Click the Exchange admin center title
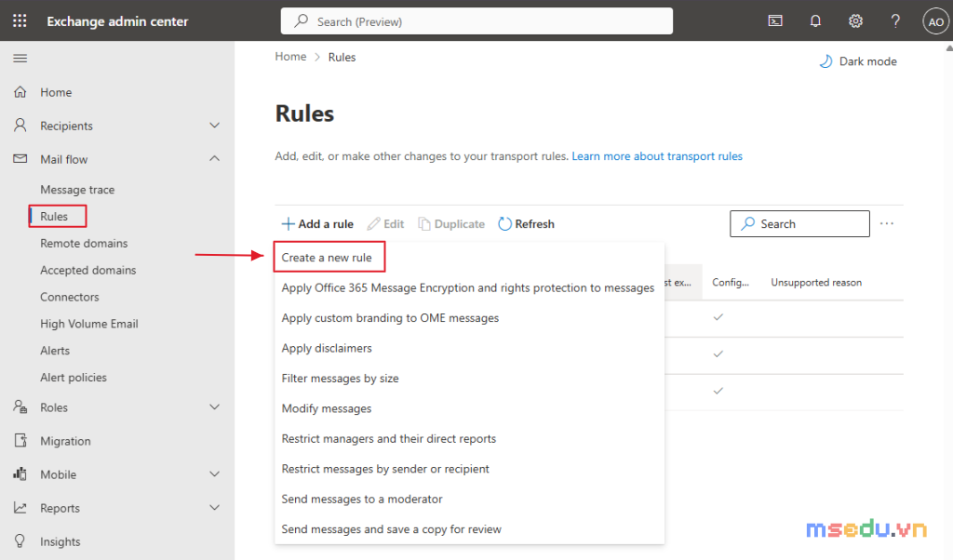 coord(117,21)
